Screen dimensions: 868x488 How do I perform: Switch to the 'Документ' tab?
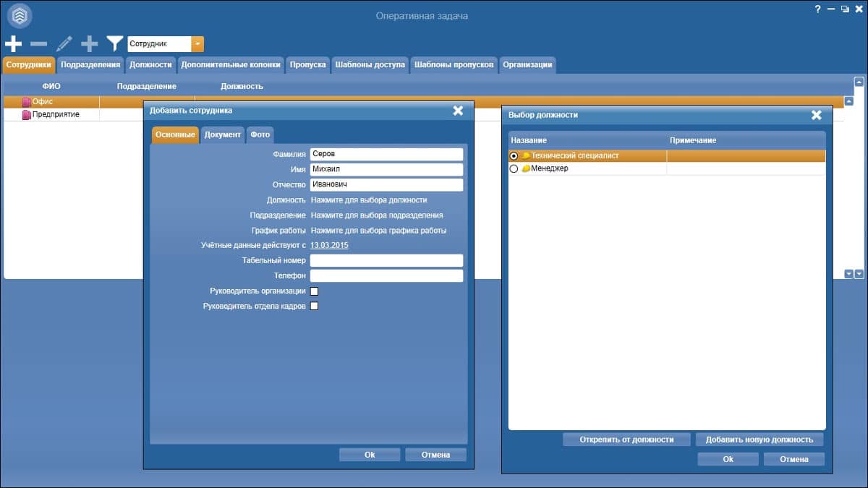222,135
